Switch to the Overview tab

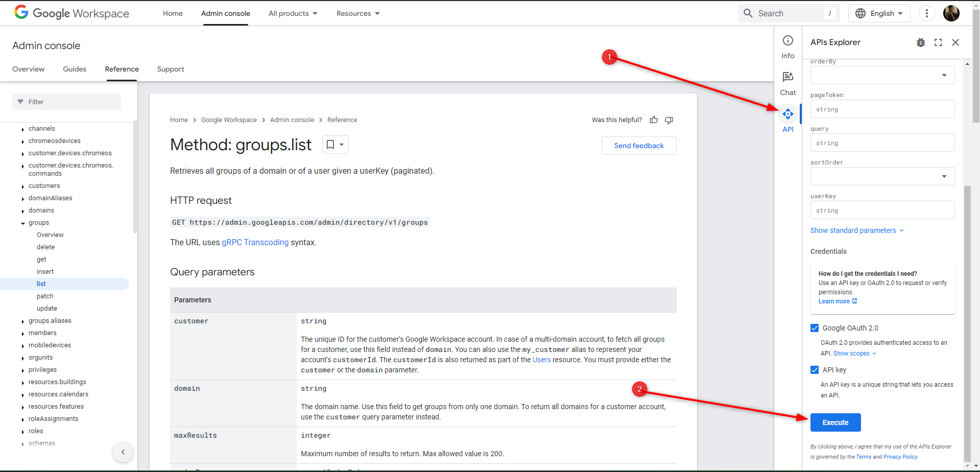coord(29,69)
